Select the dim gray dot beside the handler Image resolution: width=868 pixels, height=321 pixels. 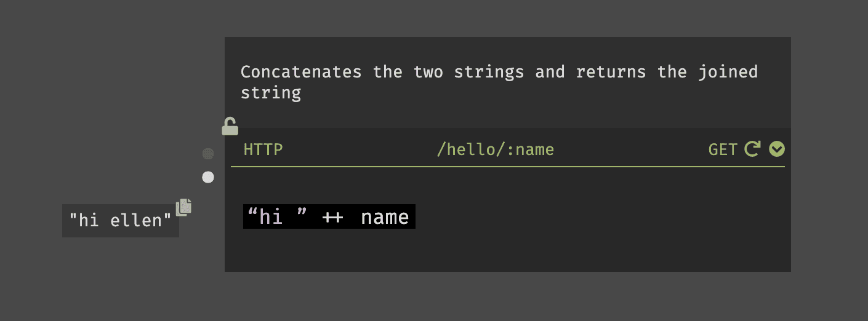(x=208, y=153)
